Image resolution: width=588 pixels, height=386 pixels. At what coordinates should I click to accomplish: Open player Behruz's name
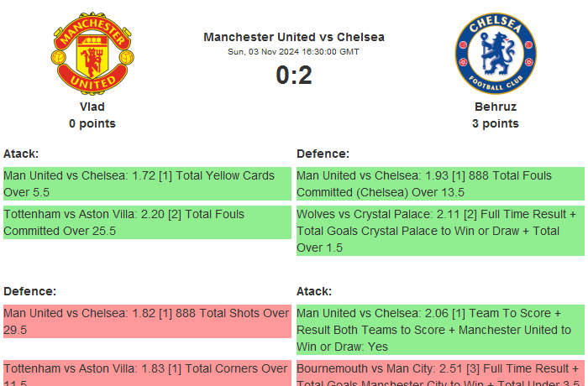(496, 107)
